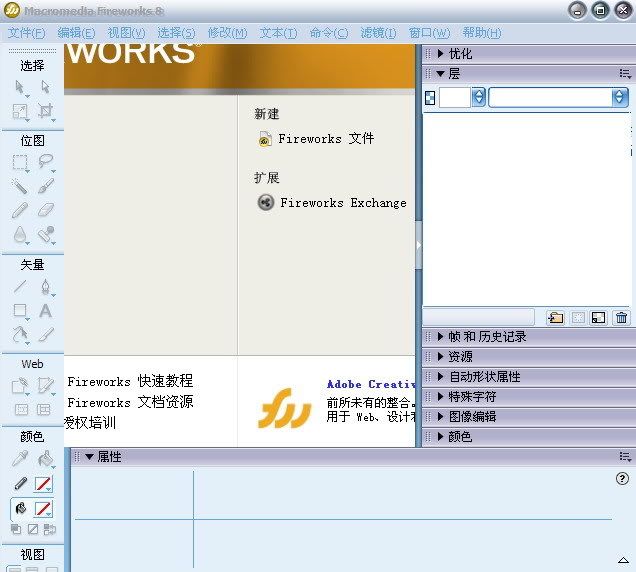The width and height of the screenshot is (636, 572).
Task: Open the stroke color swatch
Action: (43, 484)
